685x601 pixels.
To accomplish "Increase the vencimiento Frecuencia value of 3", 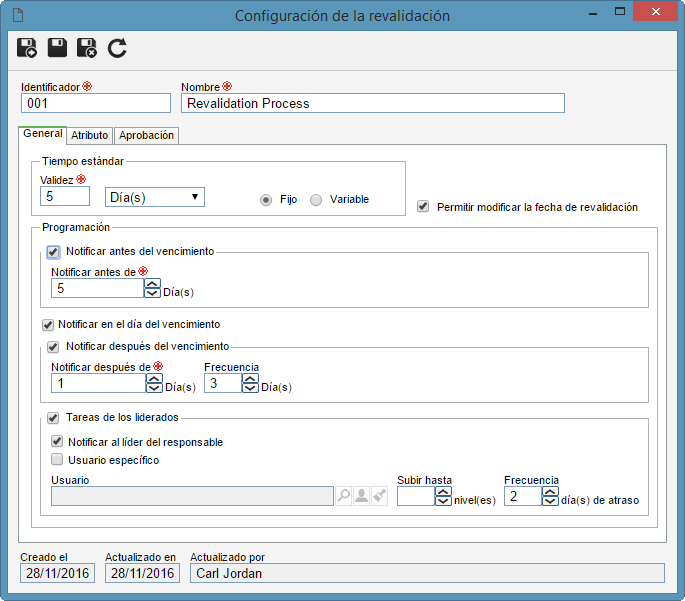I will pyautogui.click(x=250, y=378).
